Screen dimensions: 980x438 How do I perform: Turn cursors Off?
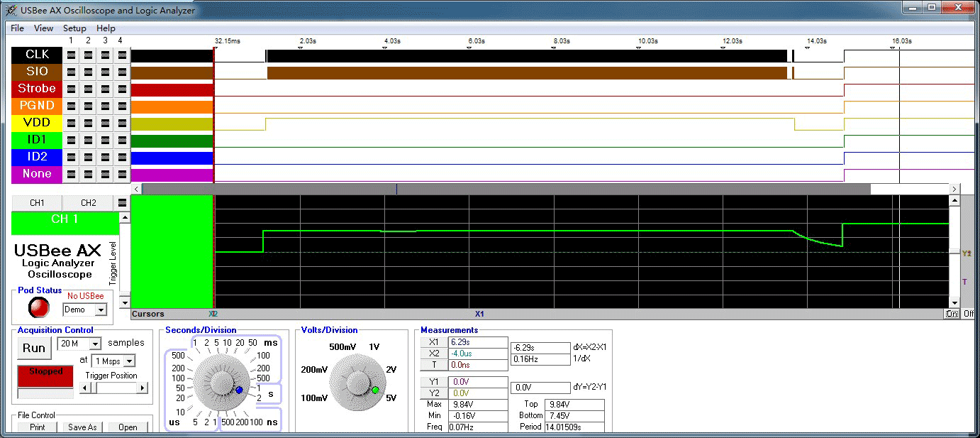tap(968, 314)
